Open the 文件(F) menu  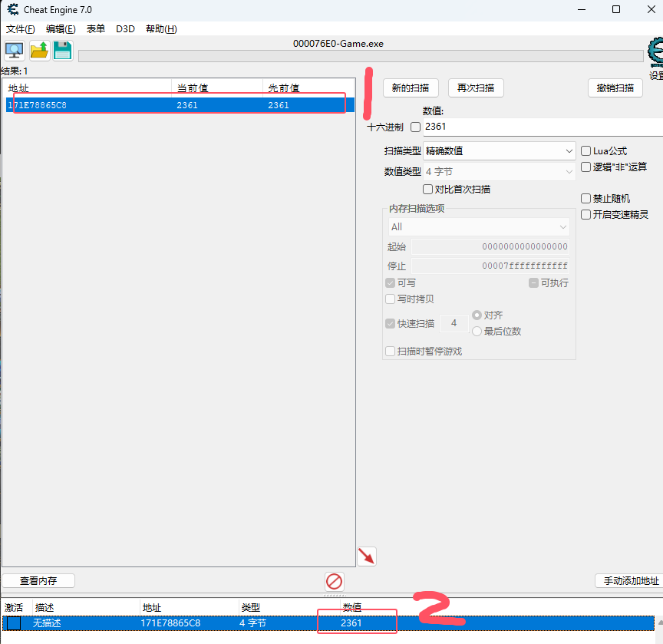pos(20,28)
